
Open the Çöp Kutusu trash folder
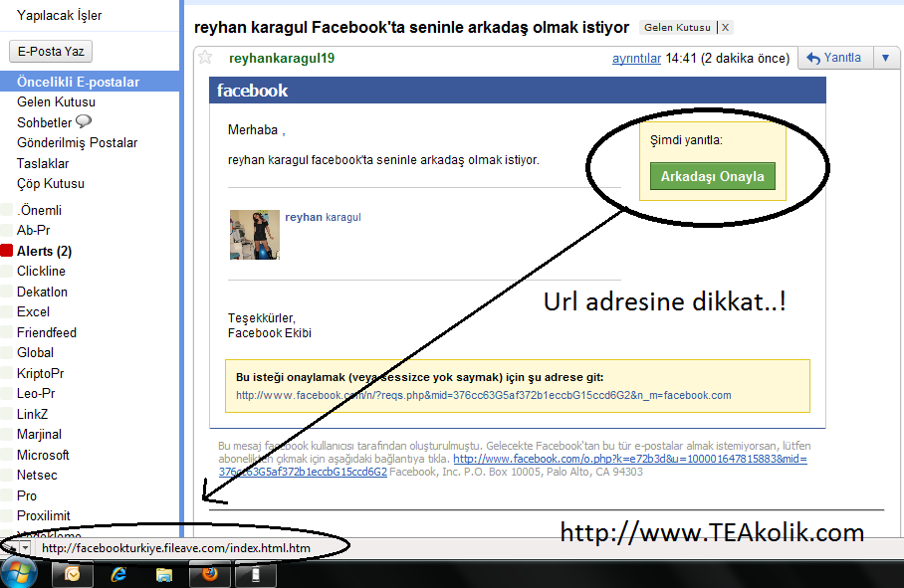51,184
